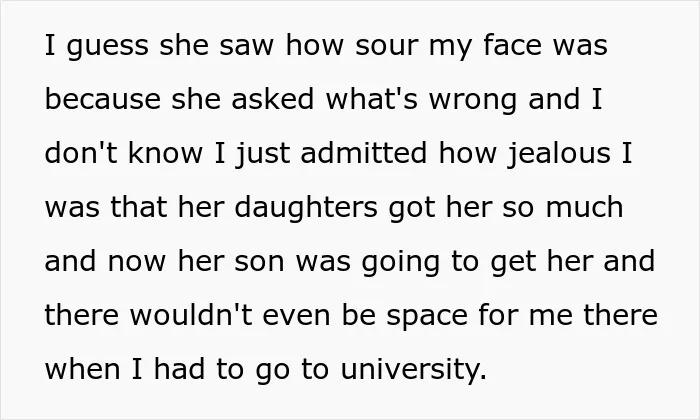The image size is (700, 420).
Task: Click the word "jealous"
Action: (x=558, y=154)
